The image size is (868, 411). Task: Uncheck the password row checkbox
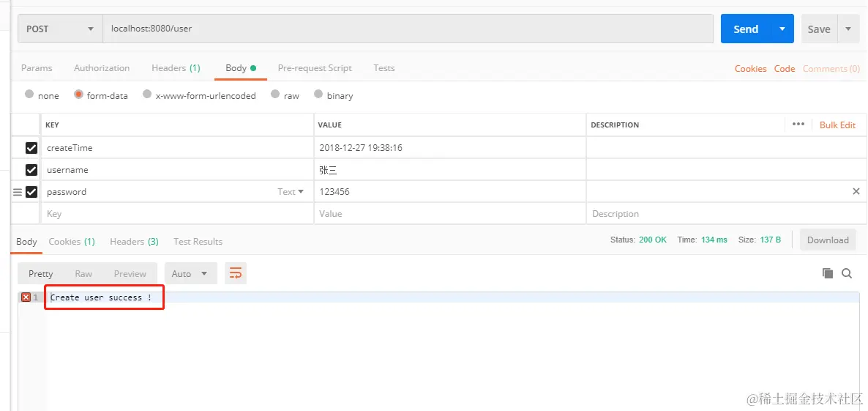tap(31, 192)
